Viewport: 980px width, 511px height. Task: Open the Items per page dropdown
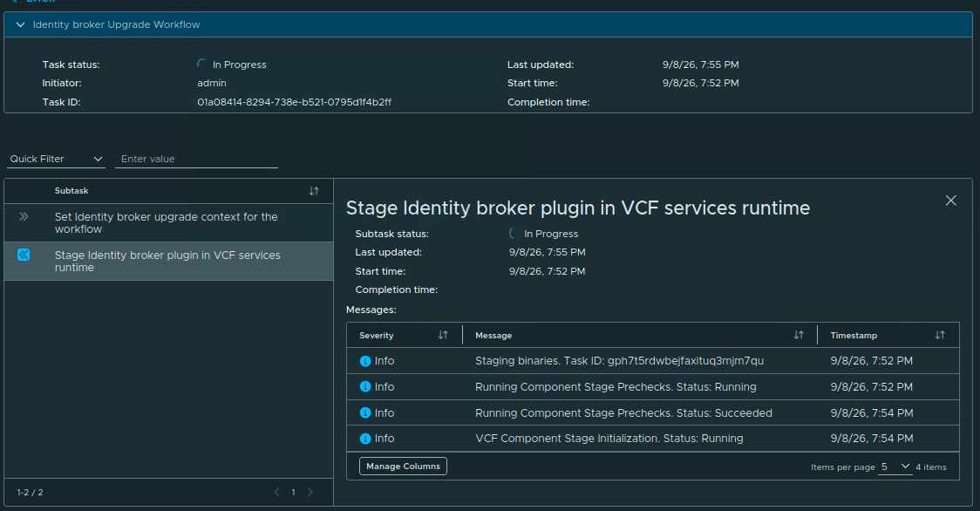[895, 467]
